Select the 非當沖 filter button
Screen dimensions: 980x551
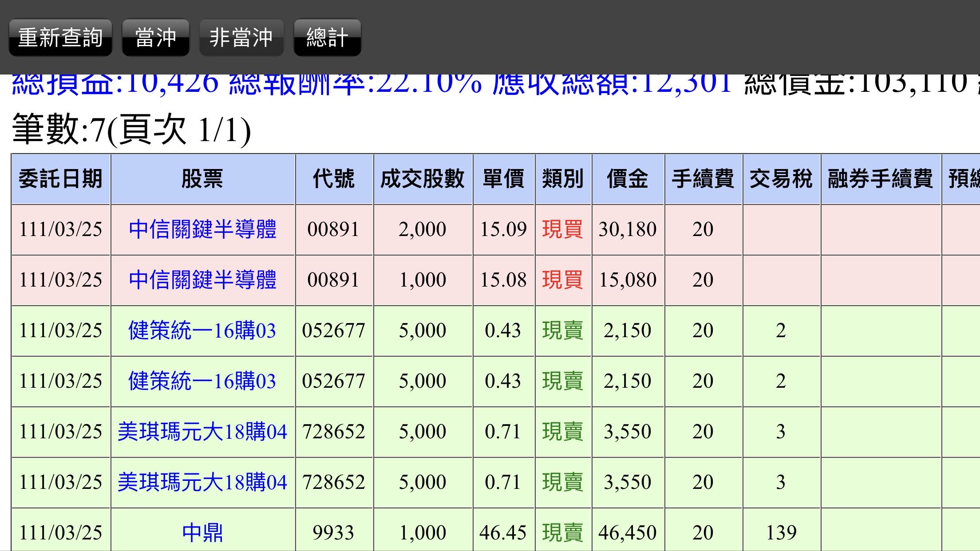click(241, 37)
